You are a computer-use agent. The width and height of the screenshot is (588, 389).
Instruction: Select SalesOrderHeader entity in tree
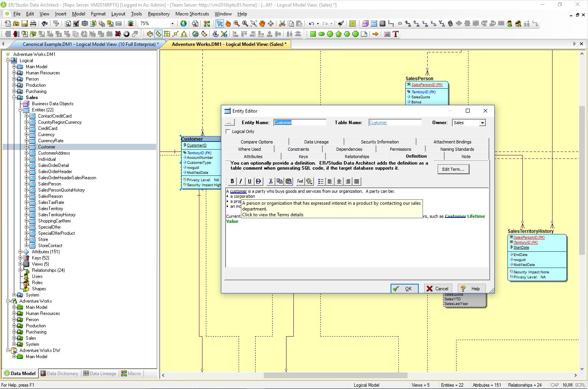coord(55,172)
